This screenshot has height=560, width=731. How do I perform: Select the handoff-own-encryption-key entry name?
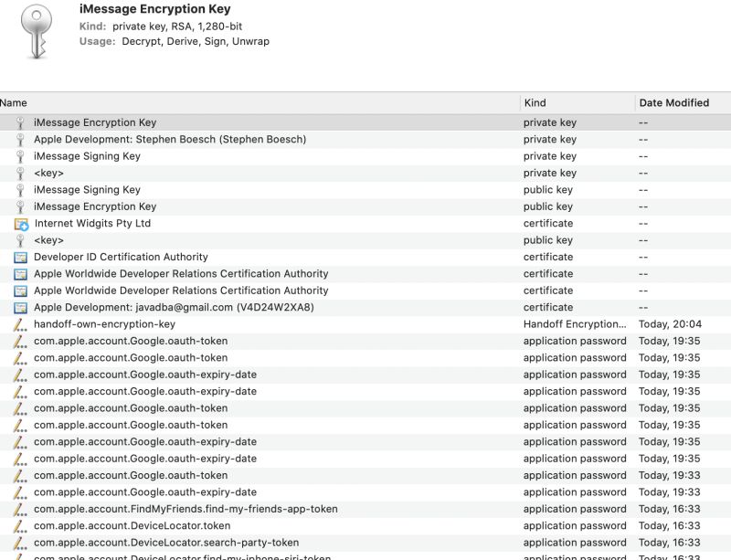pos(104,324)
